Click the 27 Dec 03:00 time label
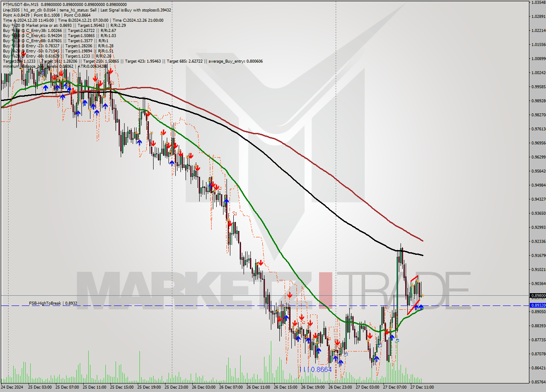 tap(367, 387)
